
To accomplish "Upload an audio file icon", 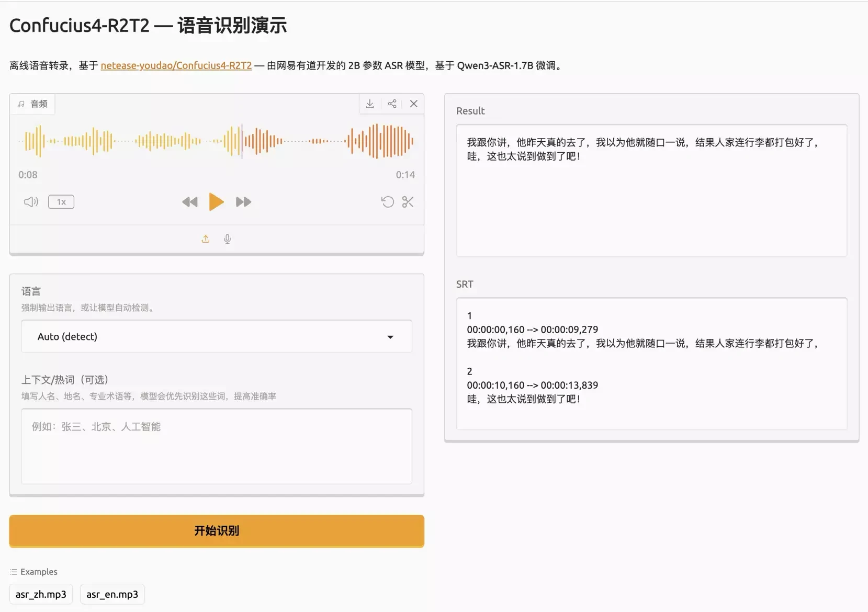I will tap(206, 239).
